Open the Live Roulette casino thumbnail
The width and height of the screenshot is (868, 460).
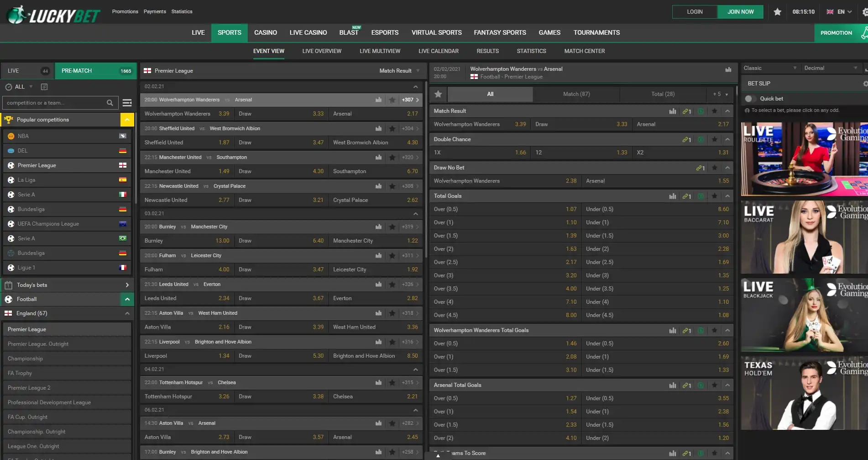tap(804, 159)
